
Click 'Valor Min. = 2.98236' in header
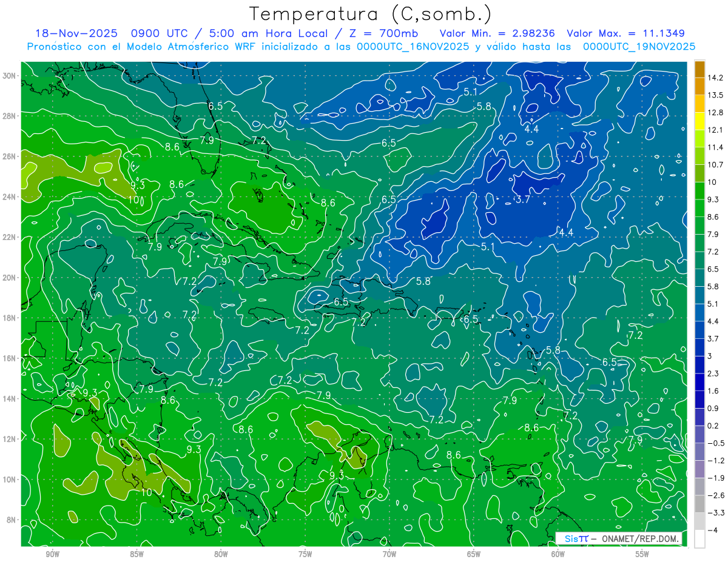499,33
